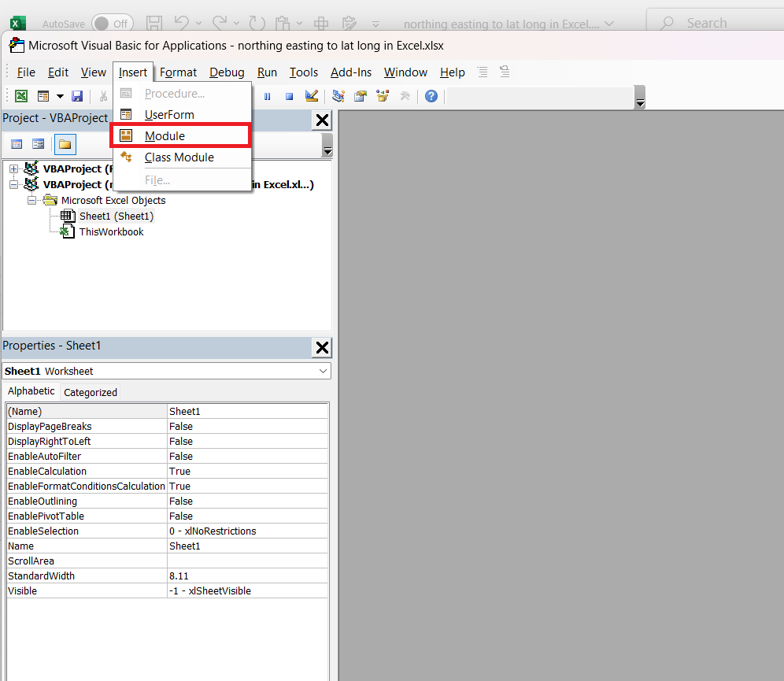The image size is (784, 681).
Task: Close the Properties - Sheet1 panel
Action: 323,347
